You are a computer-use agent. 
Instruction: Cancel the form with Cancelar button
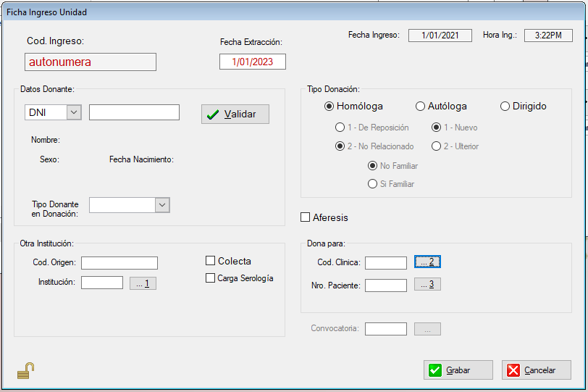pyautogui.click(x=536, y=370)
